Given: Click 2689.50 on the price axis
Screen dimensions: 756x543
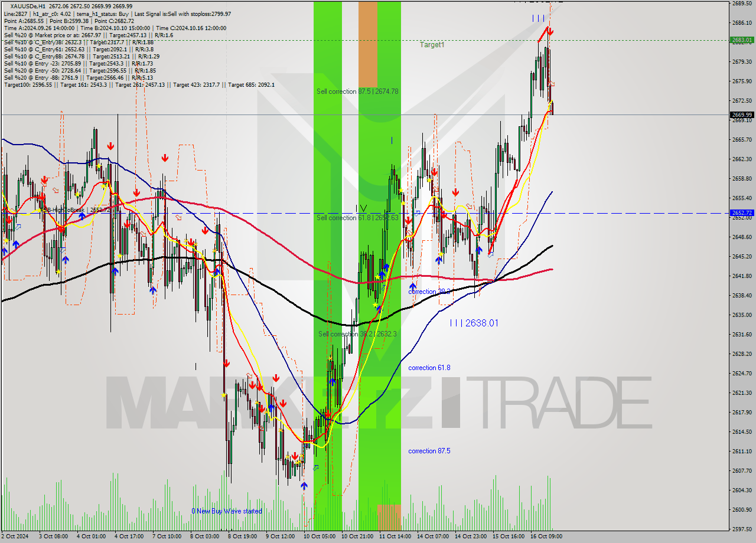Looking at the screenshot, I should pyautogui.click(x=742, y=3).
